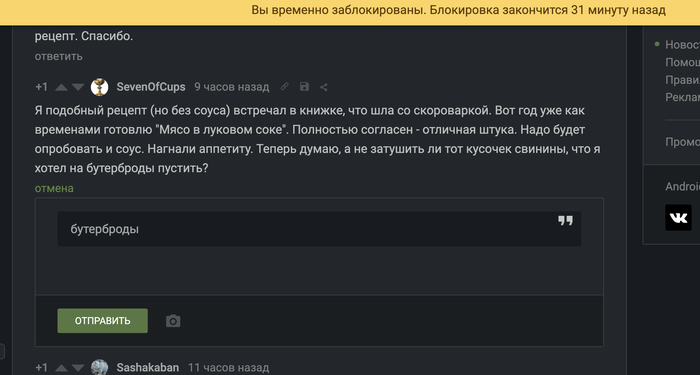
Task: Select the quoted 'бутерброды' block
Action: click(x=319, y=229)
